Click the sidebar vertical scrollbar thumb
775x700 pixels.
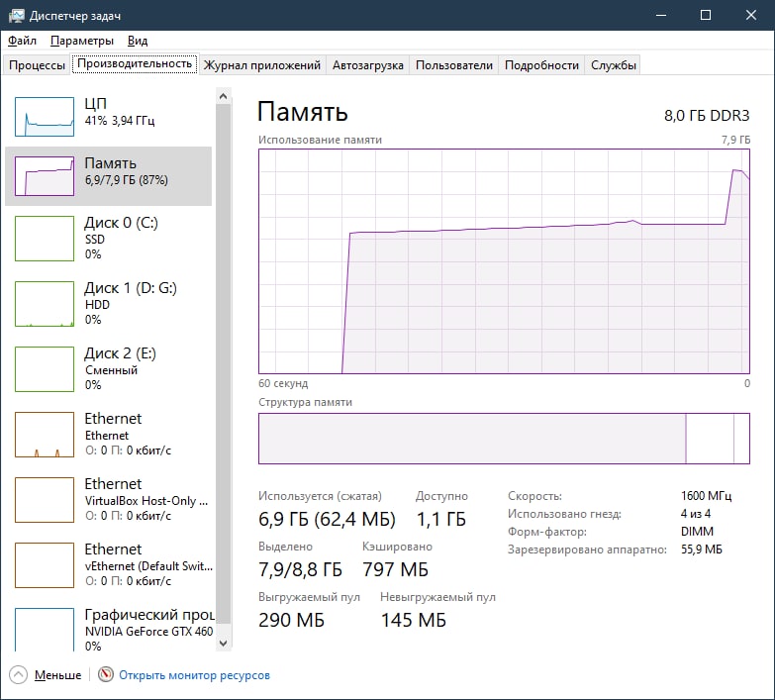click(x=224, y=363)
